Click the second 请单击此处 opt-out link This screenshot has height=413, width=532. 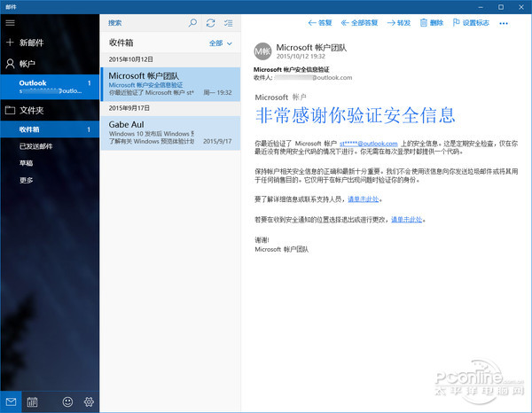point(406,220)
